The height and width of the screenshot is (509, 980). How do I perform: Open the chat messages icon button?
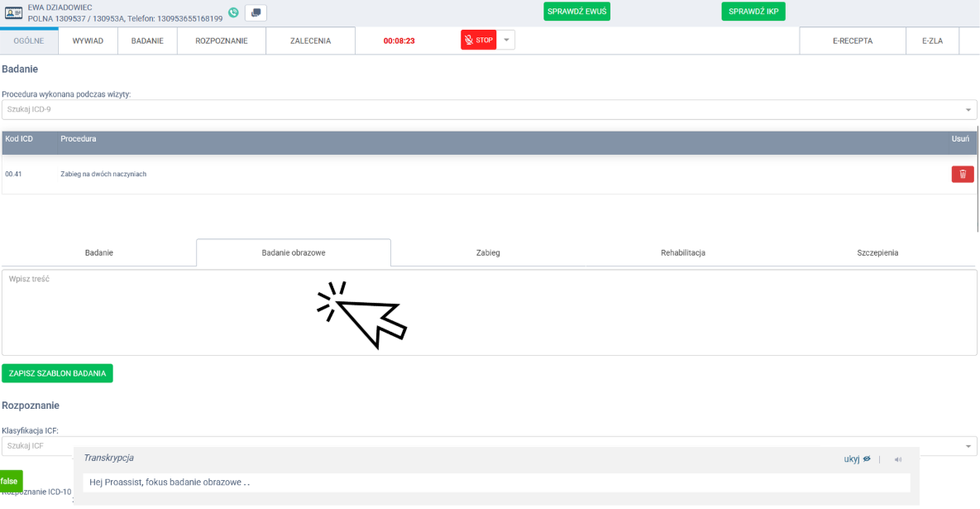[256, 12]
